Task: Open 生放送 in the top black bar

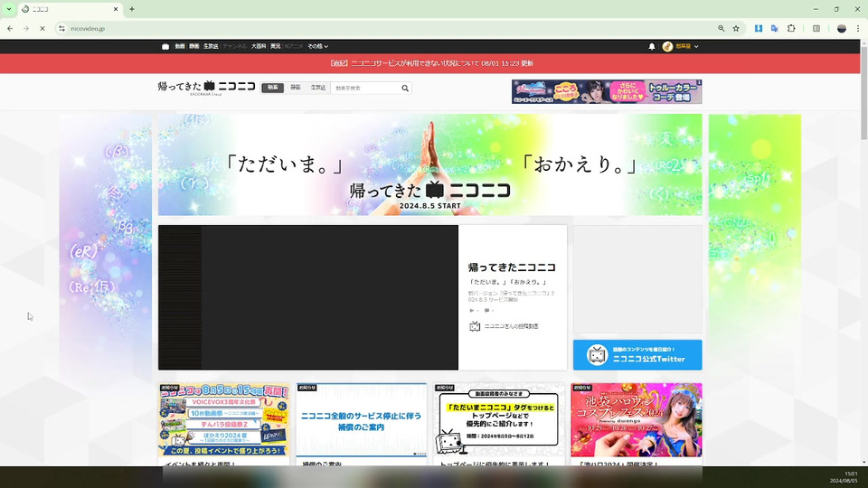Action: click(211, 46)
